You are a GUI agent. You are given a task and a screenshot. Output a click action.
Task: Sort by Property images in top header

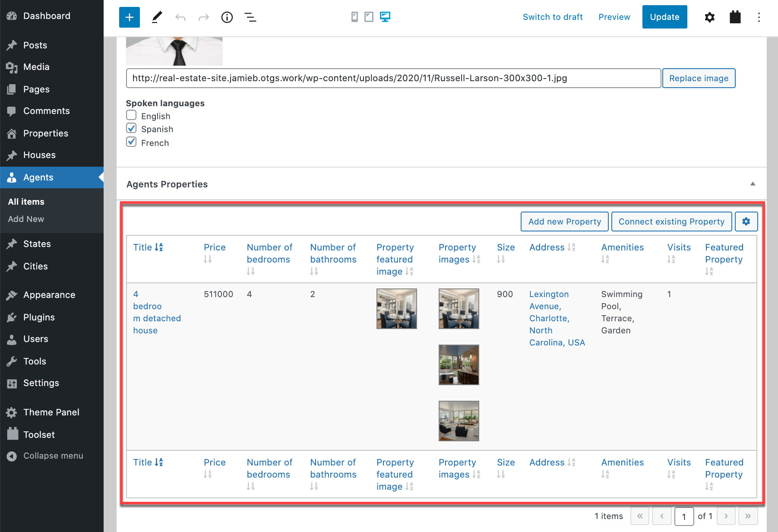(x=477, y=259)
